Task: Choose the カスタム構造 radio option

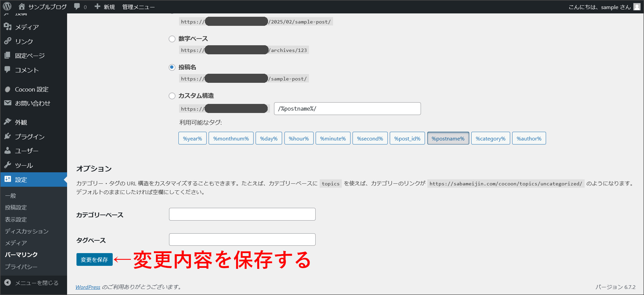Action: click(x=172, y=96)
